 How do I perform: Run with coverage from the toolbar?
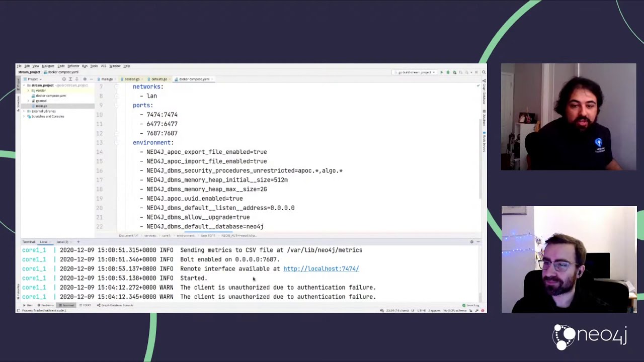point(454,72)
